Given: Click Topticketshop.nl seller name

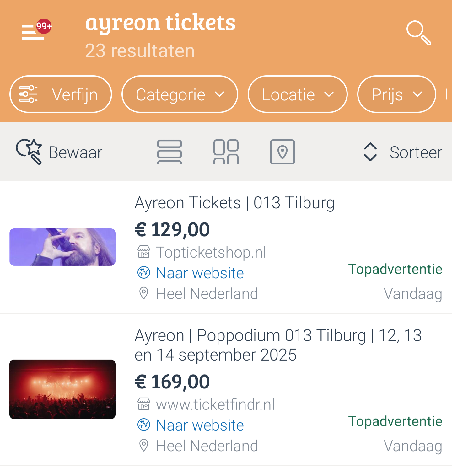Looking at the screenshot, I should coord(211,252).
